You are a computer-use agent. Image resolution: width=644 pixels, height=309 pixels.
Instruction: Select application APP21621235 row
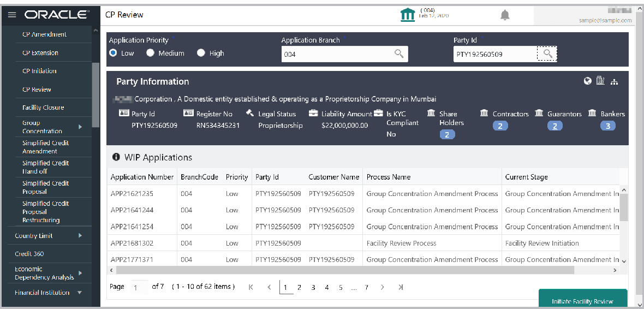[363, 194]
